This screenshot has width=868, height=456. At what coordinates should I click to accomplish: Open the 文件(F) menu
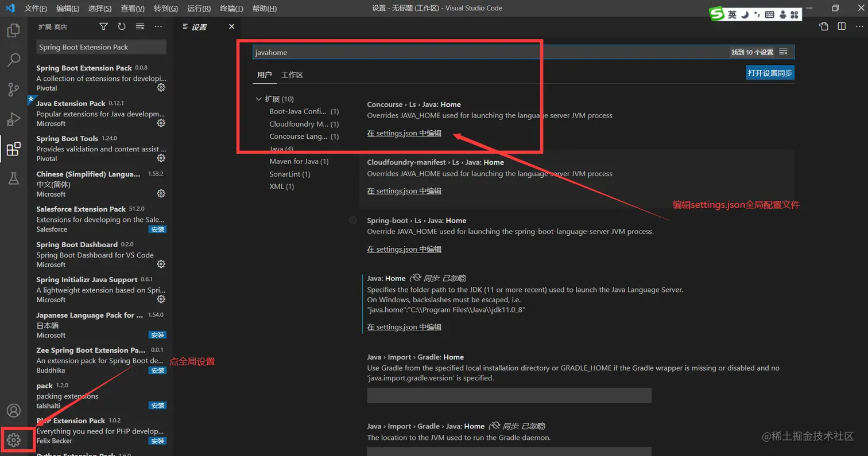point(36,9)
